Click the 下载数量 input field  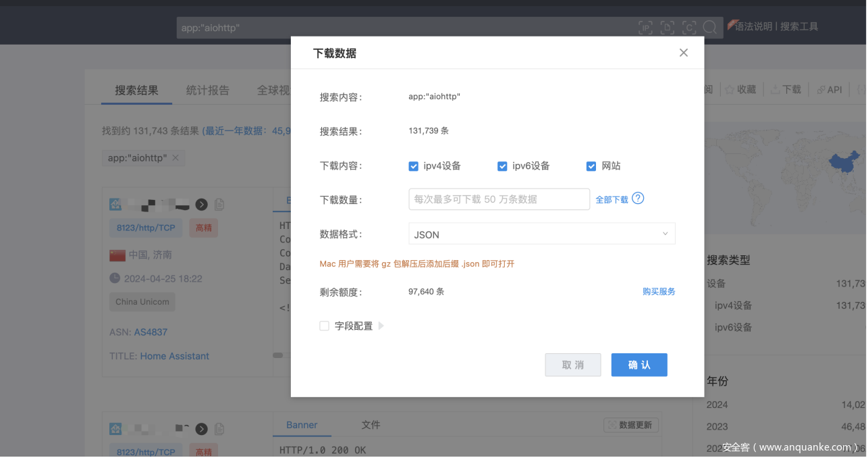pos(499,199)
